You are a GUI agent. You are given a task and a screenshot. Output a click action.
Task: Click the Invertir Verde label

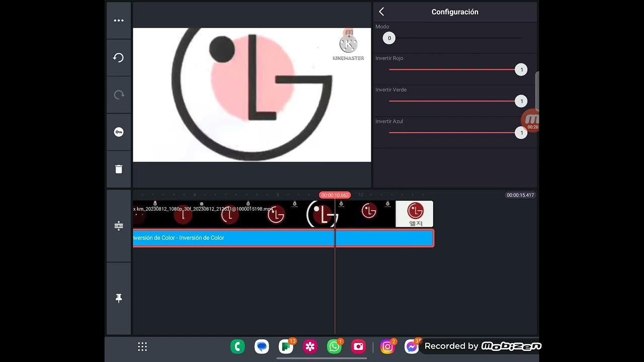(391, 89)
